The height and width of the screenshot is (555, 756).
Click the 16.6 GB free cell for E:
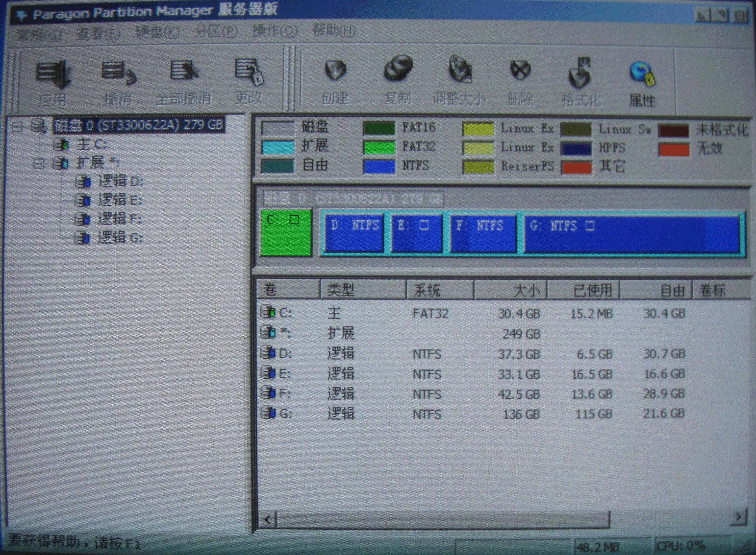(x=664, y=373)
